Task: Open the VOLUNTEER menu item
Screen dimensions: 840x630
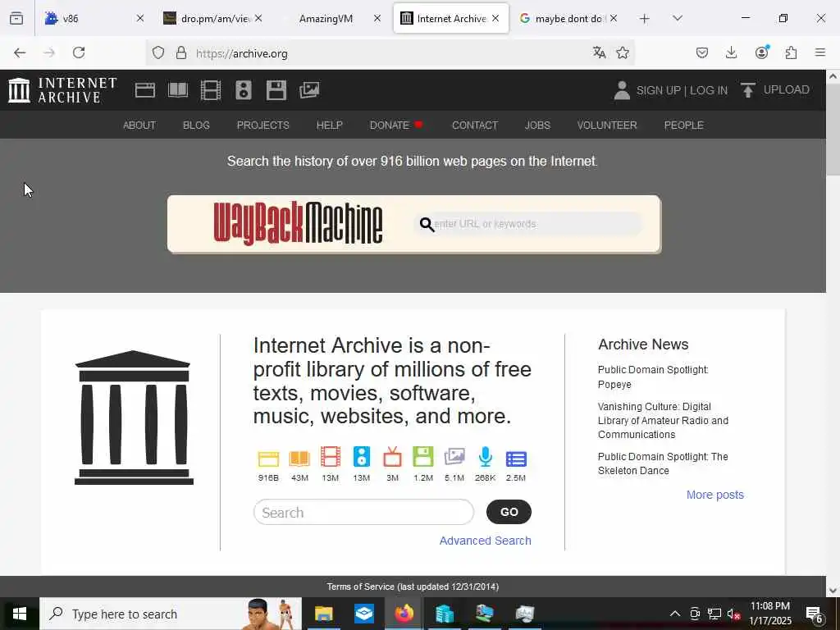Action: pos(607,125)
